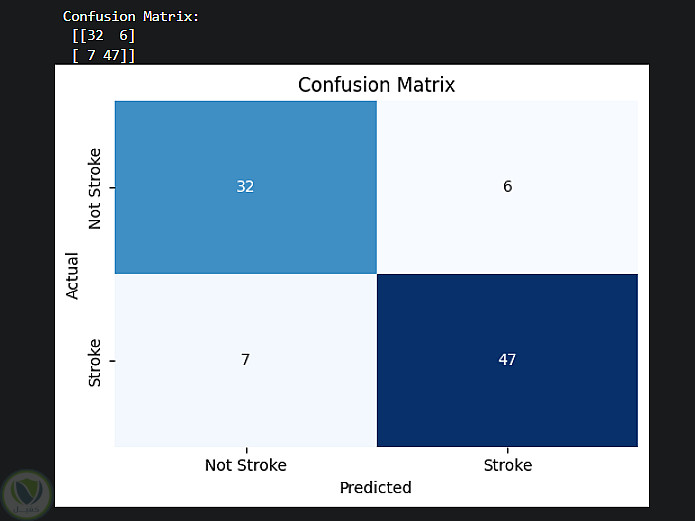The height and width of the screenshot is (521, 695).
Task: Click 'Not Stroke' label on the x-axis
Action: [245, 466]
